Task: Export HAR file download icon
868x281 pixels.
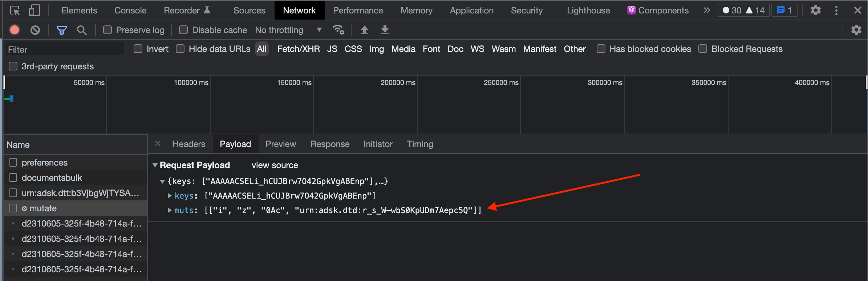Action: coord(385,30)
